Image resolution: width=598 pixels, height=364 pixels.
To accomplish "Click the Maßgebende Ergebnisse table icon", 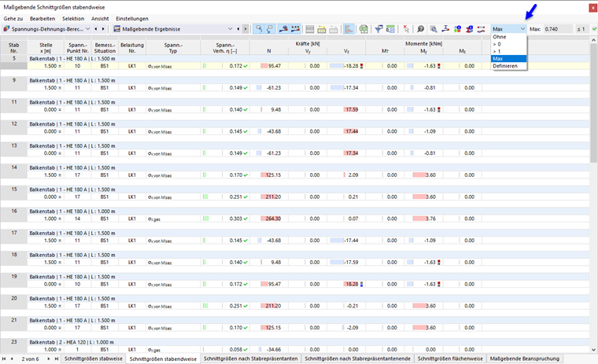I will point(117,29).
